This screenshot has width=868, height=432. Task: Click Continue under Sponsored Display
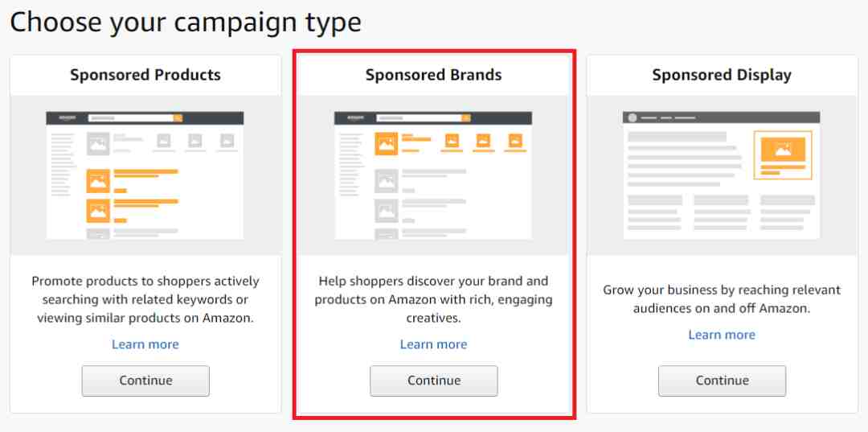pos(722,381)
